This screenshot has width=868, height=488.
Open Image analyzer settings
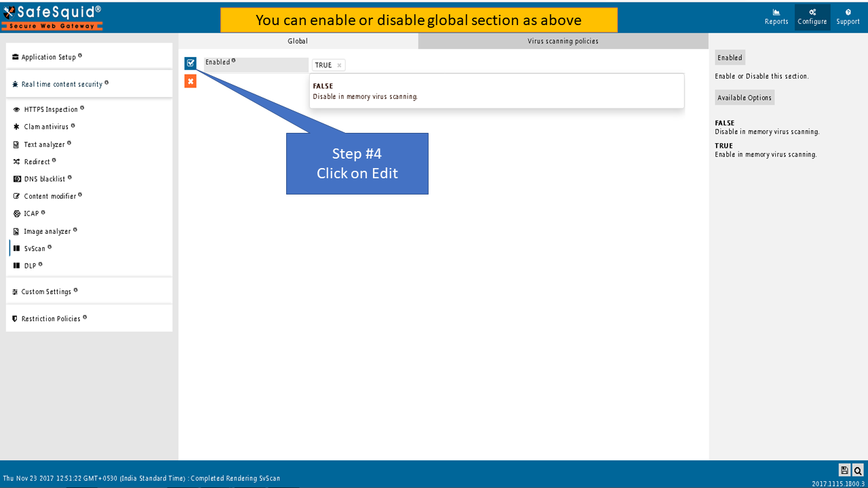click(47, 231)
